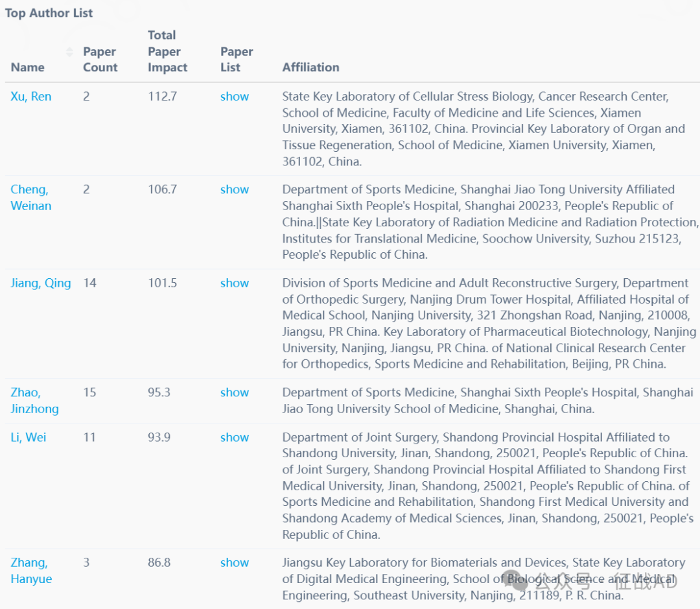Viewport: 700px width, 609px height.
Task: Open author link Cheng, Weinan
Action: click(x=31, y=198)
